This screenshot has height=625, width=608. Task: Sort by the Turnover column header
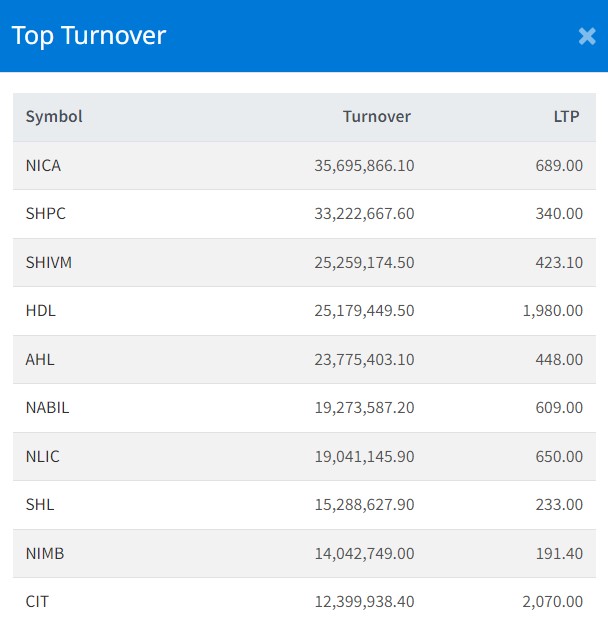(x=376, y=116)
